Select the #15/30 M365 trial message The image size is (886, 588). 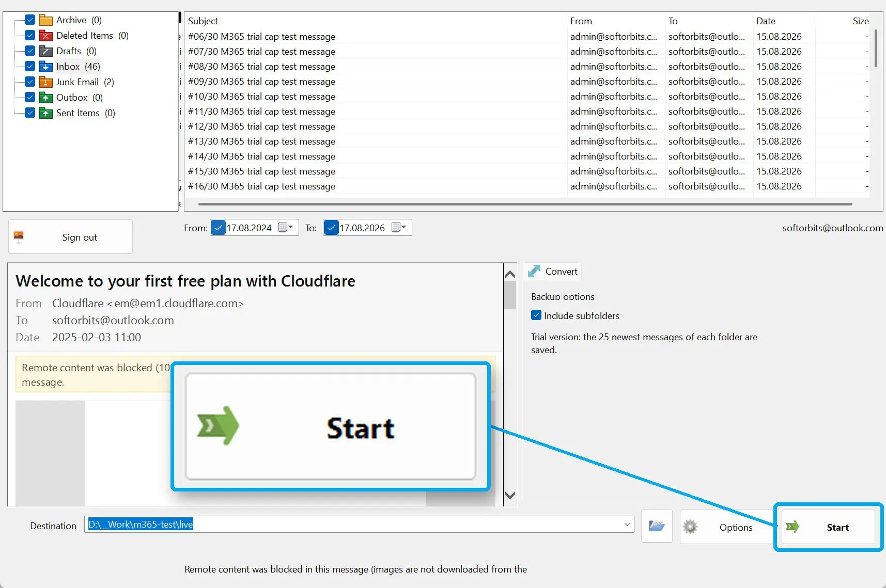(x=527, y=171)
